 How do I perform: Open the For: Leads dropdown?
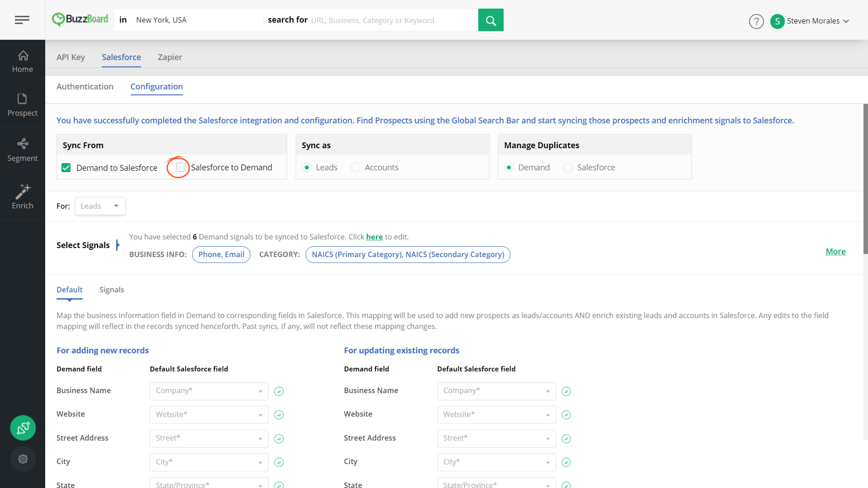point(100,206)
